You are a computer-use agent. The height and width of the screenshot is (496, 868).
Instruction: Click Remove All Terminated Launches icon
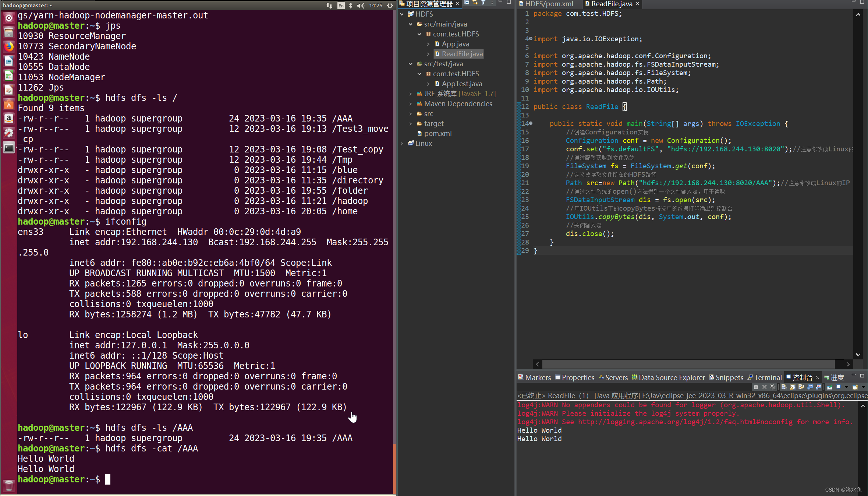coord(773,387)
